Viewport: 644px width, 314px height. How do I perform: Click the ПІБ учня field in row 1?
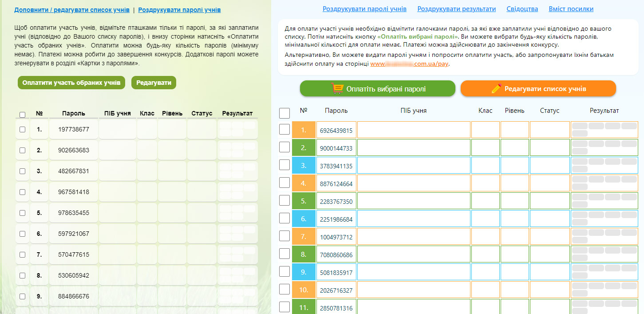pos(414,130)
